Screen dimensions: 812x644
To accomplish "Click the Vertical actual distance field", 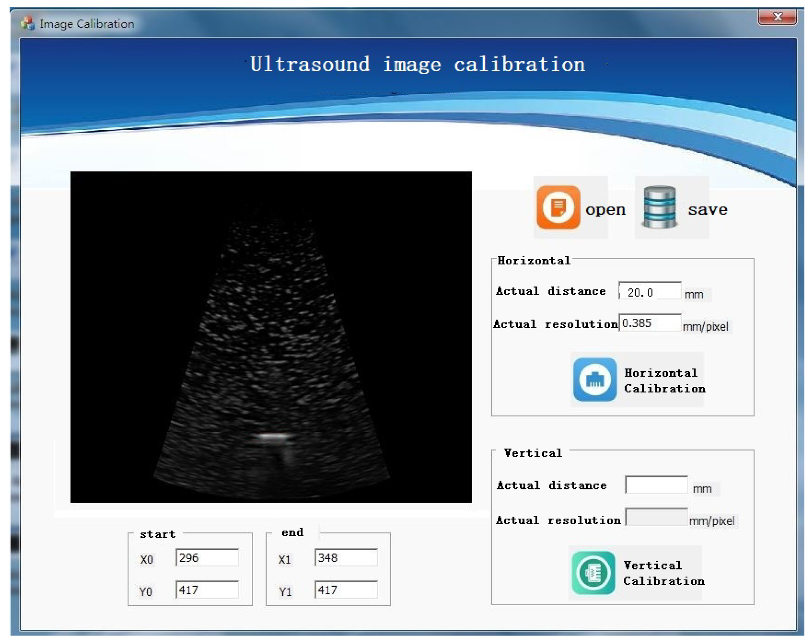I will (656, 485).
